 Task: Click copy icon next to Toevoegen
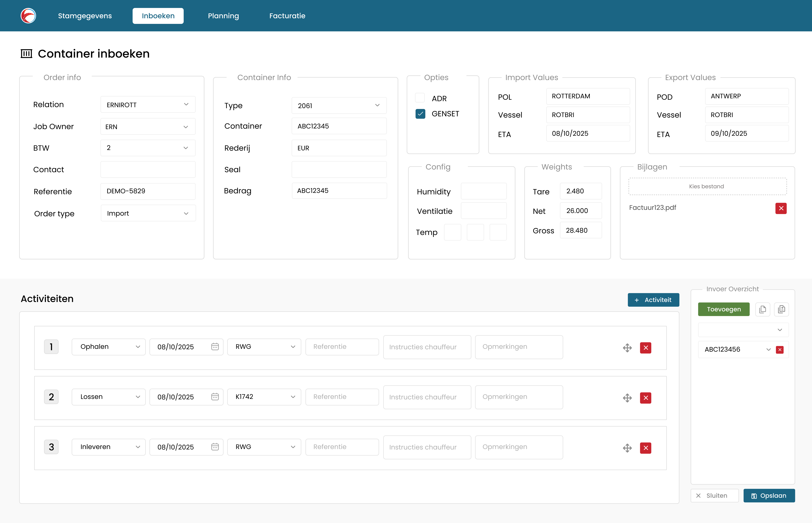(x=762, y=309)
